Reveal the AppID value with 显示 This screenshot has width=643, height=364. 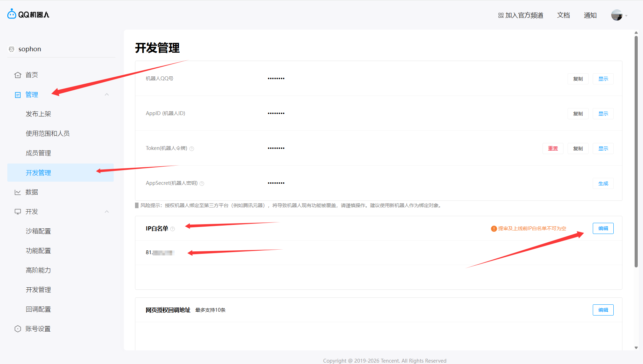603,114
